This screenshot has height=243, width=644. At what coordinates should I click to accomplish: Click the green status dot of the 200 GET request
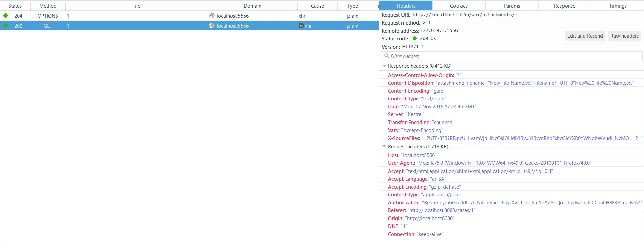tap(6, 26)
